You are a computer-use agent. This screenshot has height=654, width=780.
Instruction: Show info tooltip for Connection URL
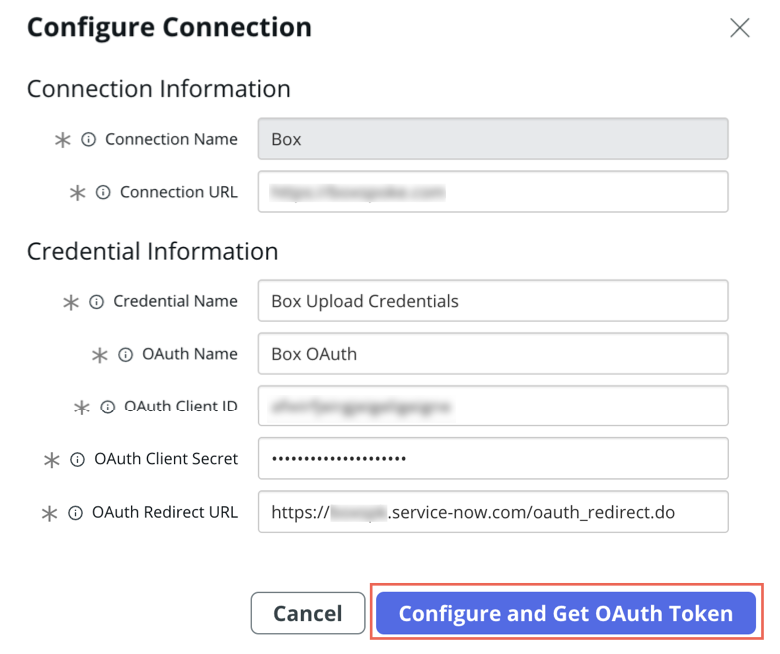(x=103, y=192)
